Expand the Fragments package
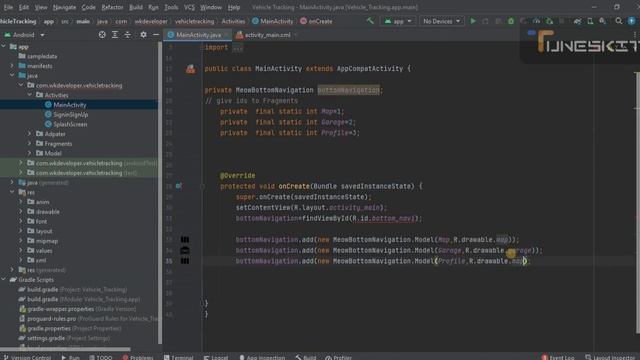Image resolution: width=640 pixels, height=360 pixels. click(30, 144)
